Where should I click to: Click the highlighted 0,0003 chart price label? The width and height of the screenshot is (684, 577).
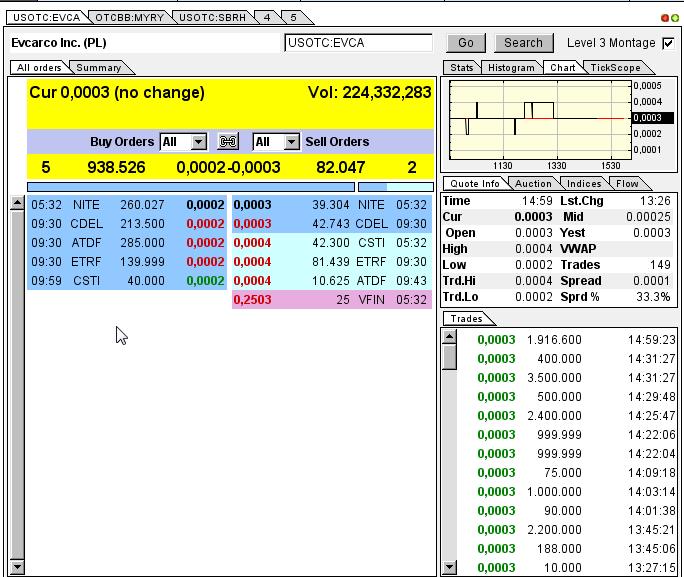[x=652, y=118]
